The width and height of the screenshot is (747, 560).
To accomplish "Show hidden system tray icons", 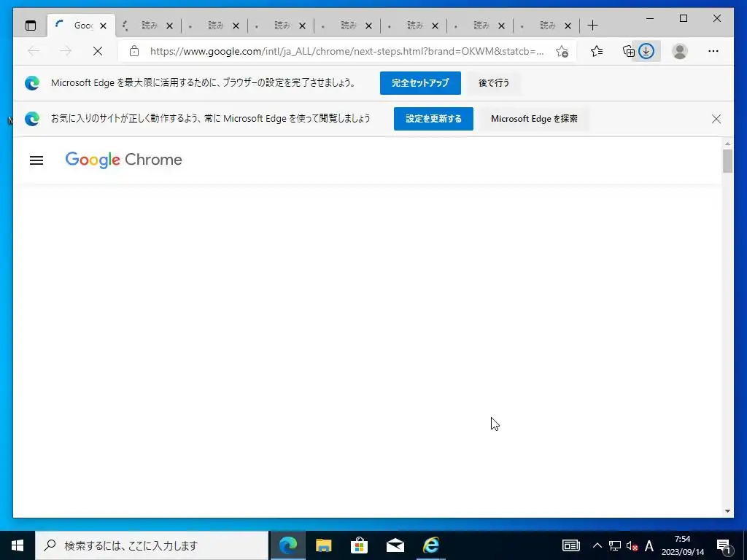I will coord(597,545).
